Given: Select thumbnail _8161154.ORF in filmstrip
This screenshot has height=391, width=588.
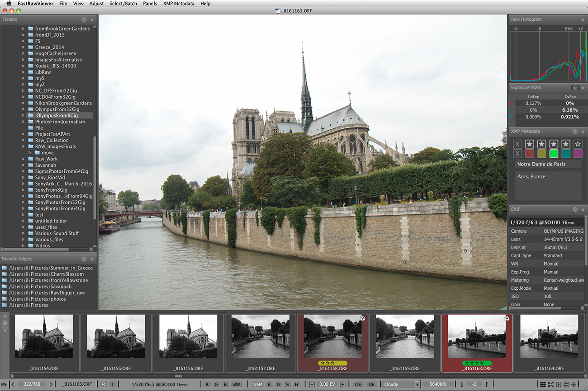Looking at the screenshot, I should pos(44,343).
